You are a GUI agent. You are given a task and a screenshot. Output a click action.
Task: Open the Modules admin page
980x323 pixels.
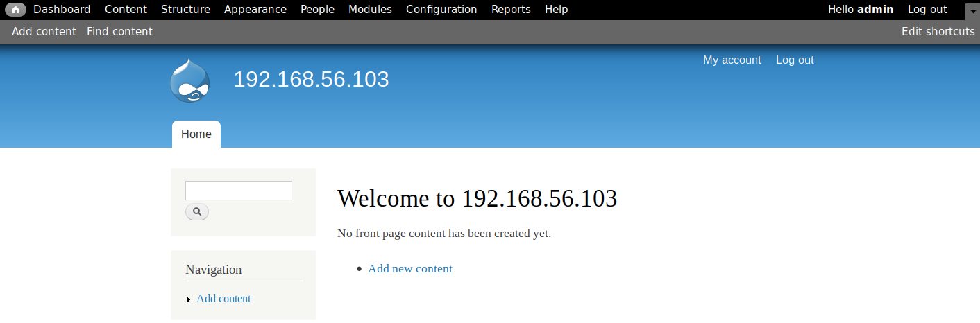(x=370, y=10)
